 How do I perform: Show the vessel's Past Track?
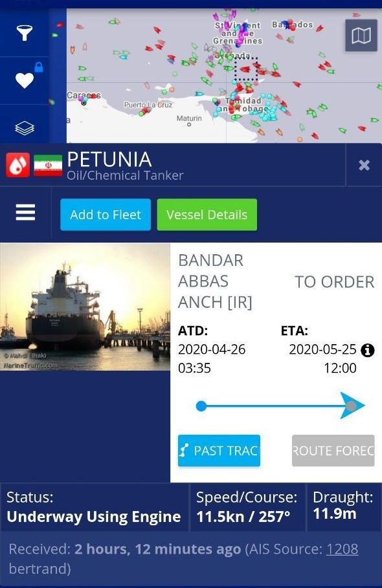click(219, 450)
